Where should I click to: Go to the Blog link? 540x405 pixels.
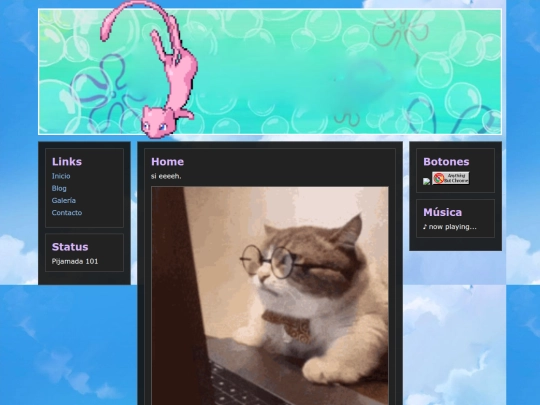pos(59,188)
